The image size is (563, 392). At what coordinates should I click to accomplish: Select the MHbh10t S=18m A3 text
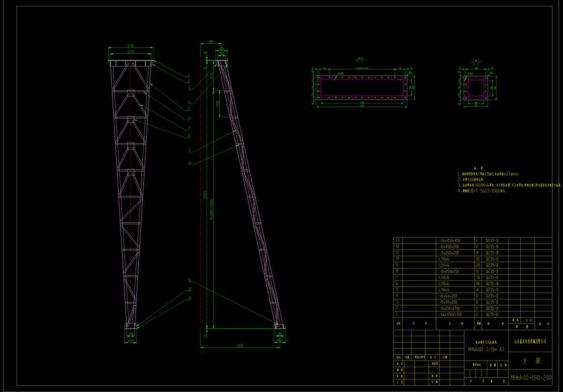(x=486, y=349)
